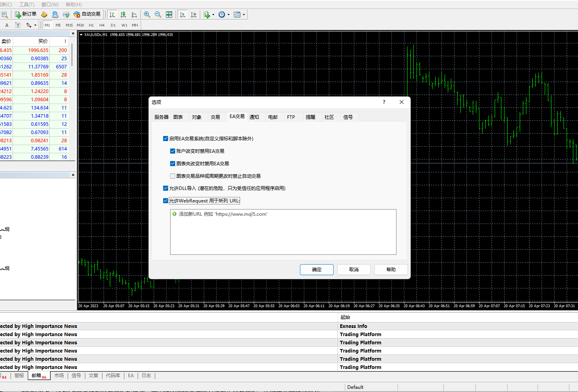Enable 图表交易品种或周期更改时禁止自动交易 checkbox

[x=172, y=176]
